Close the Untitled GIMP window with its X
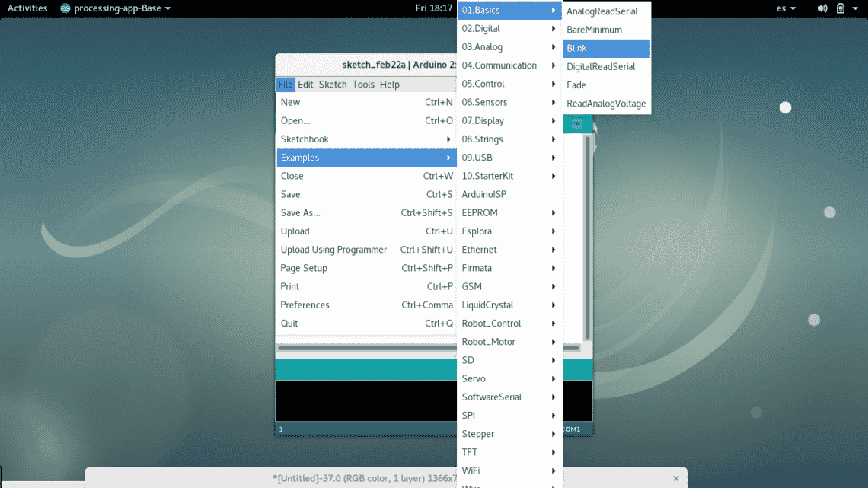This screenshot has width=868, height=488. pos(675,478)
